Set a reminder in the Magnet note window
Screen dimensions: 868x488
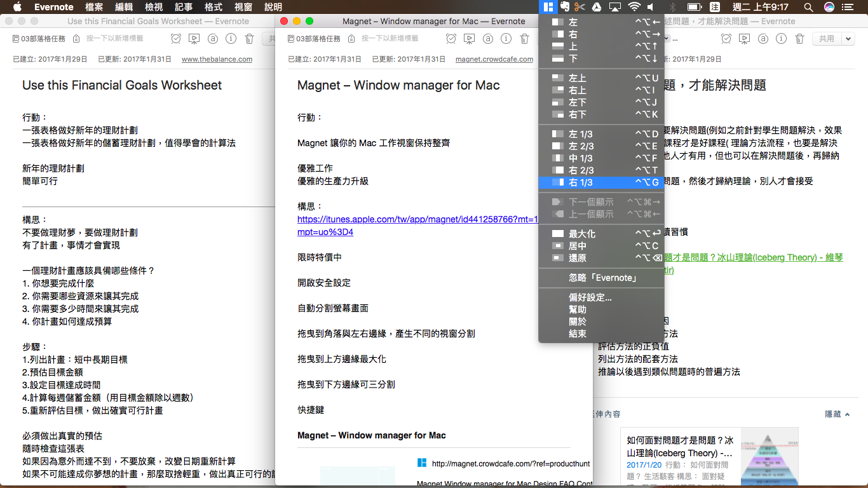(x=451, y=39)
